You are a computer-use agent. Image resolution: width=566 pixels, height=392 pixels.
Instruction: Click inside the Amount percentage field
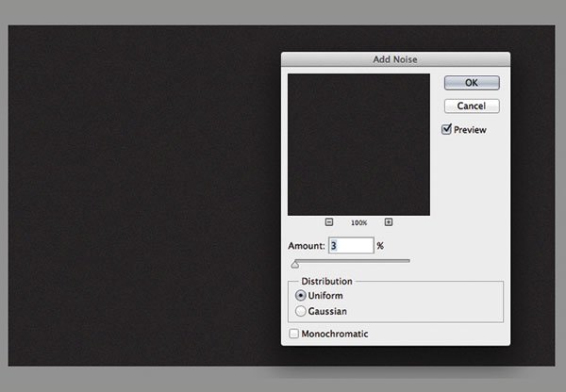pyautogui.click(x=350, y=245)
